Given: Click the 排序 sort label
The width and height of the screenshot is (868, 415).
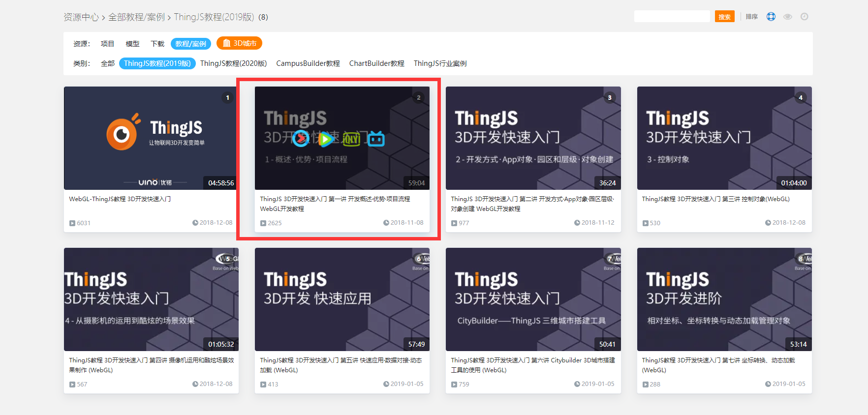Looking at the screenshot, I should (x=752, y=17).
